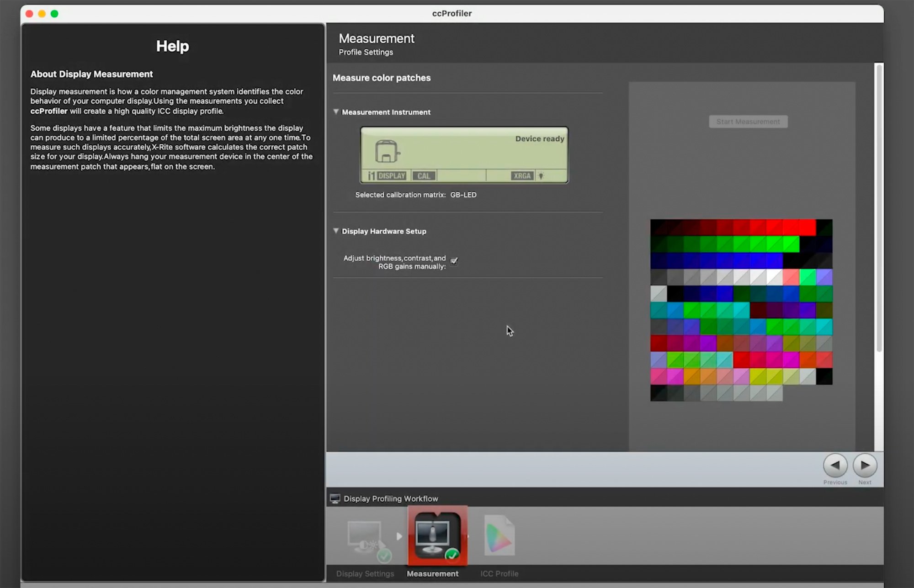Click the light bulb indicator in instrument panel
The width and height of the screenshot is (914, 588).
[541, 176]
